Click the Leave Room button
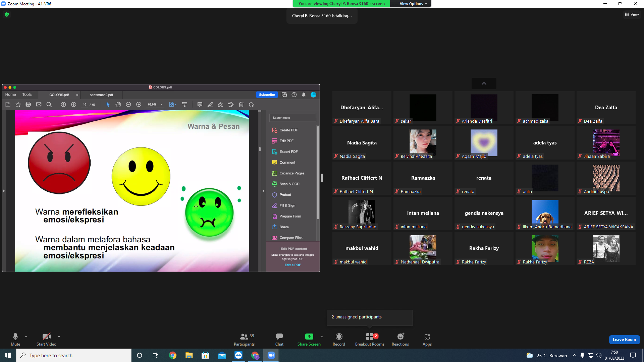The height and width of the screenshot is (362, 644). click(x=624, y=340)
